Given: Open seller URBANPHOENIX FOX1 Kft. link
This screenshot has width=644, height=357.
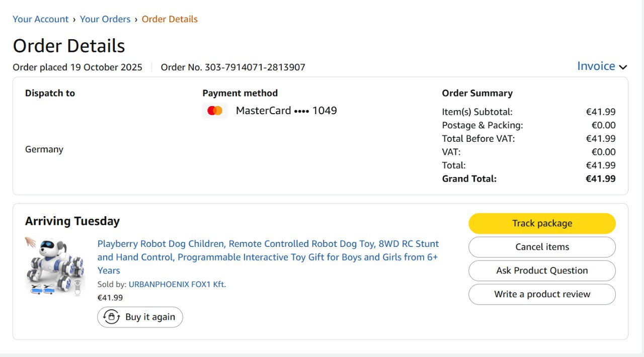Looking at the screenshot, I should pyautogui.click(x=177, y=284).
